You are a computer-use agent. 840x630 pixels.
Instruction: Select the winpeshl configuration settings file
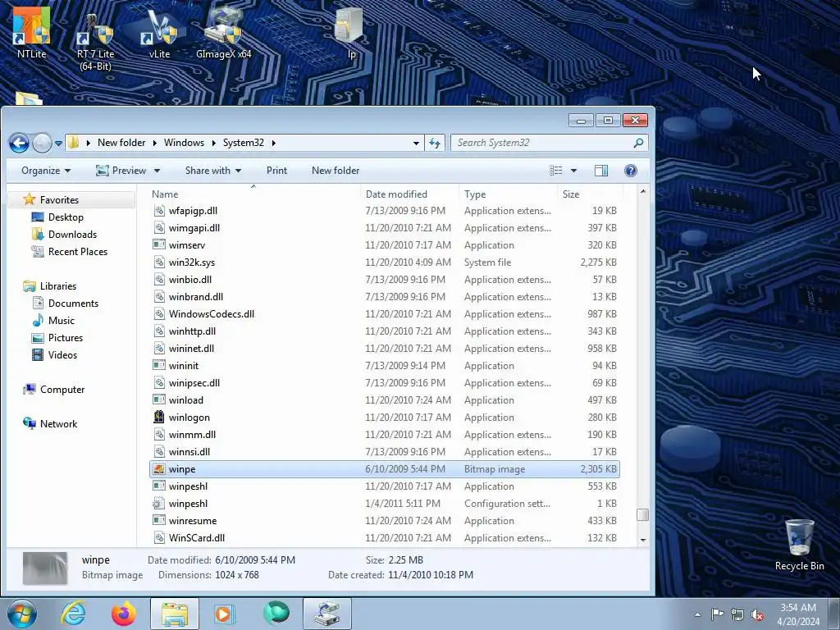click(x=384, y=504)
